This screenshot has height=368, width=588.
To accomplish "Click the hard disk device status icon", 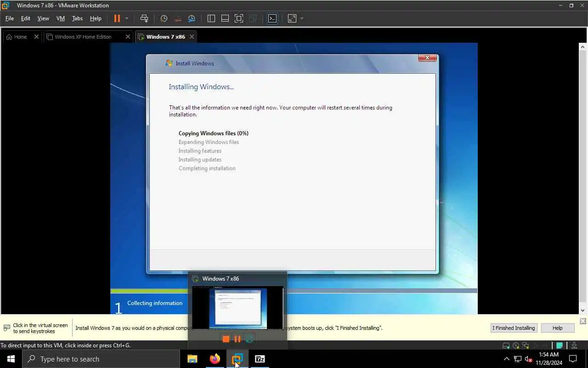I will click(506, 345).
